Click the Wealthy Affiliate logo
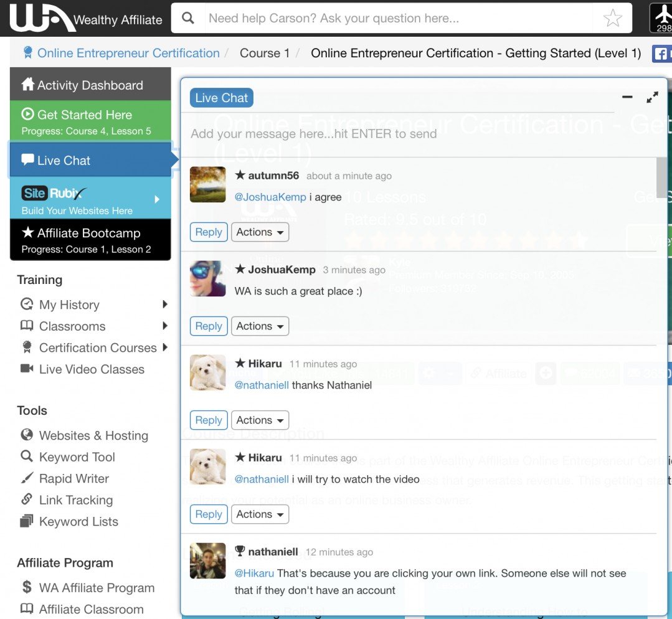 (86, 18)
